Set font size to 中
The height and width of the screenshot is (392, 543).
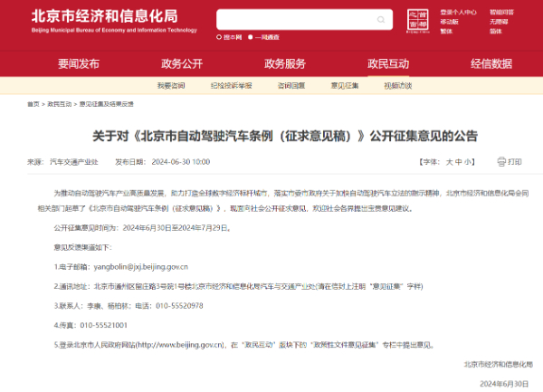tap(458, 161)
